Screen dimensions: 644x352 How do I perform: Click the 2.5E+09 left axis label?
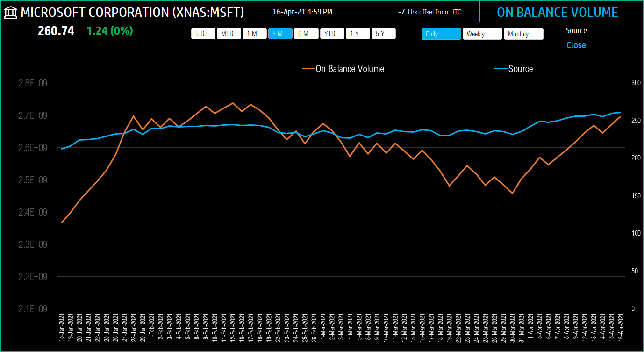pyautogui.click(x=34, y=180)
